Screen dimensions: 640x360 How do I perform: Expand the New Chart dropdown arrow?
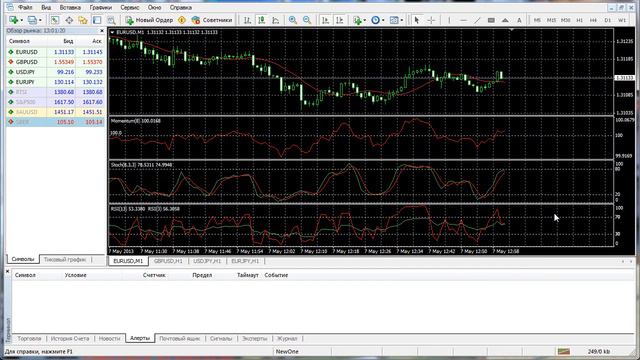(22, 20)
